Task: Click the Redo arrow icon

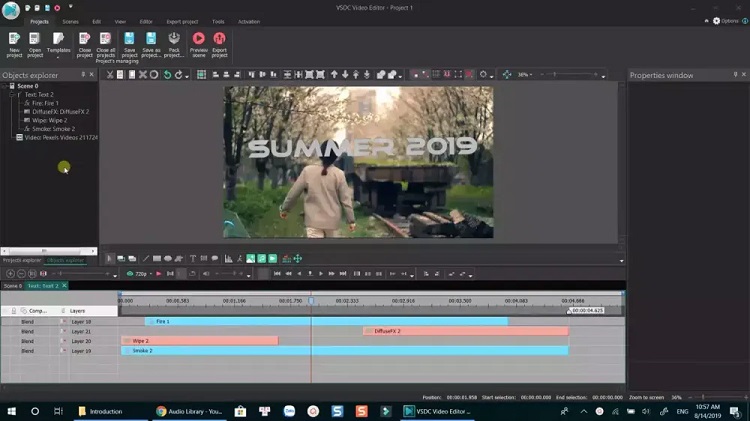Action: tap(178, 75)
